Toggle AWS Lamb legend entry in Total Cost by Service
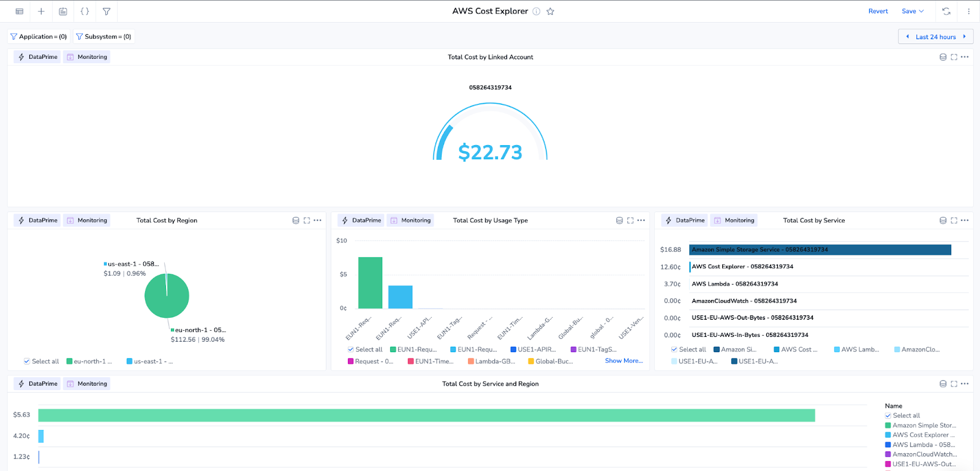The height and width of the screenshot is (471, 980). click(856, 350)
